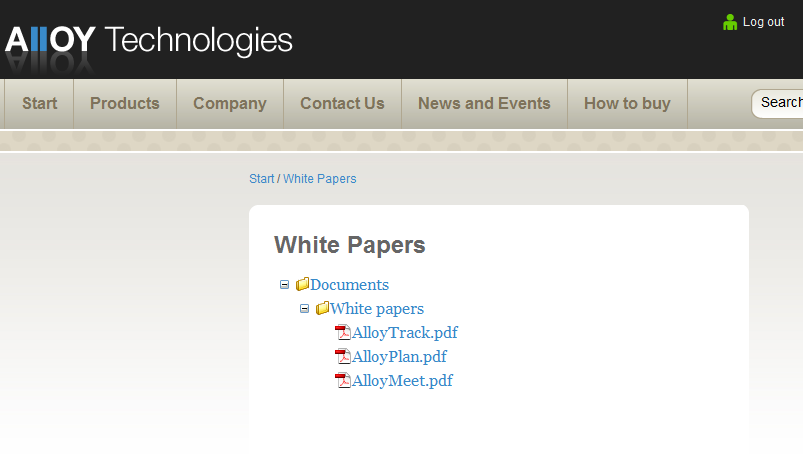Click the PDF icon for AlloyPlan.pdf
This screenshot has width=803, height=459.
coord(343,356)
